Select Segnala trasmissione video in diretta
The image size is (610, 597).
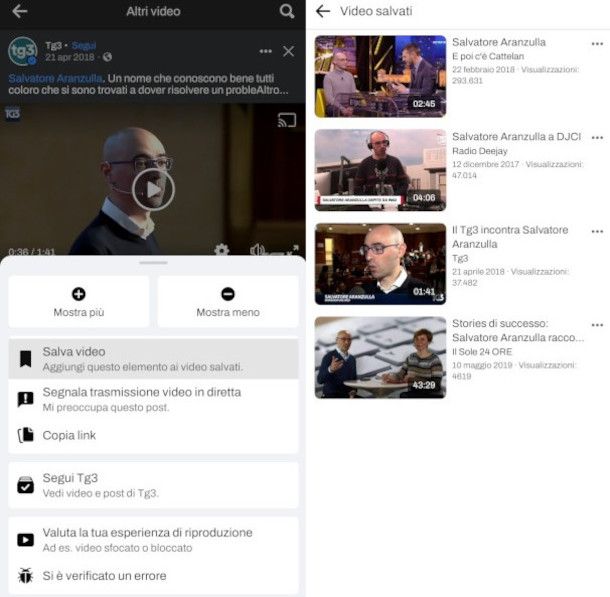click(153, 399)
